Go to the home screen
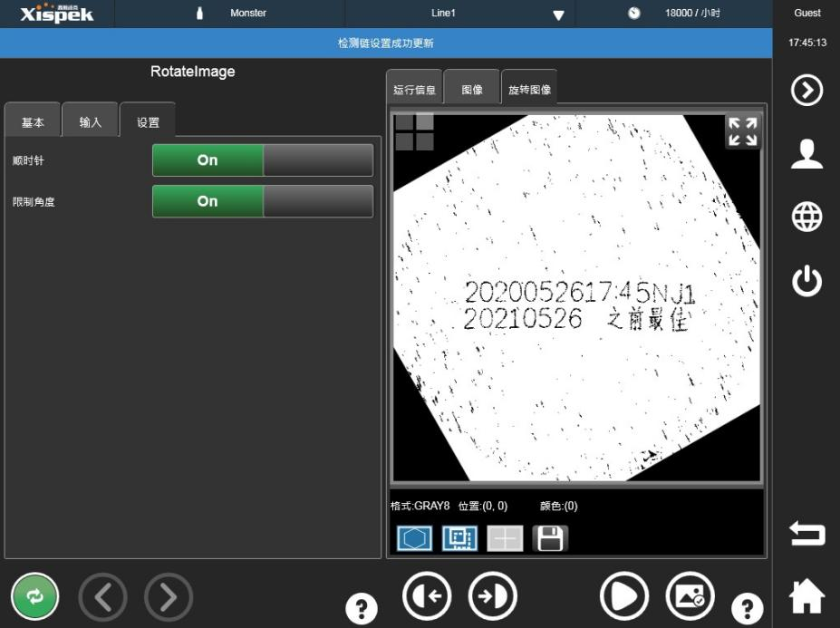Viewport: 840px width, 628px height. coord(806,596)
